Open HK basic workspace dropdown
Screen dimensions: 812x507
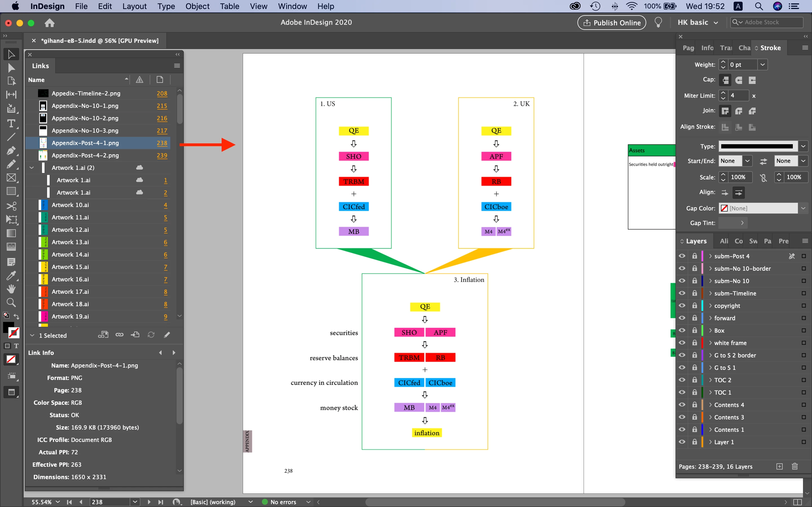point(698,23)
